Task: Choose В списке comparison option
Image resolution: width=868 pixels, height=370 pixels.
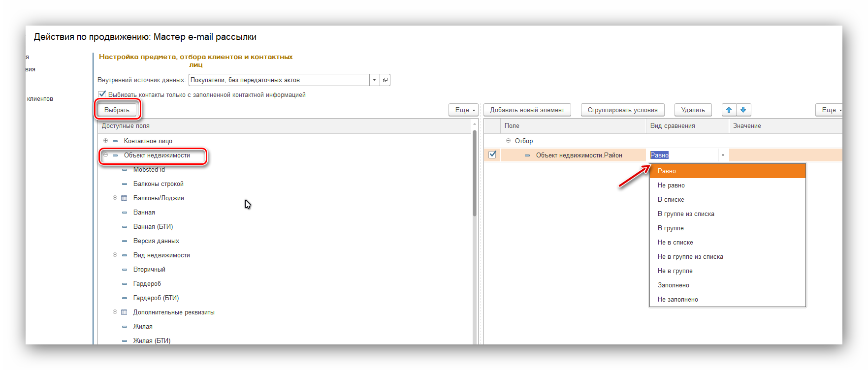Action: tap(728, 200)
